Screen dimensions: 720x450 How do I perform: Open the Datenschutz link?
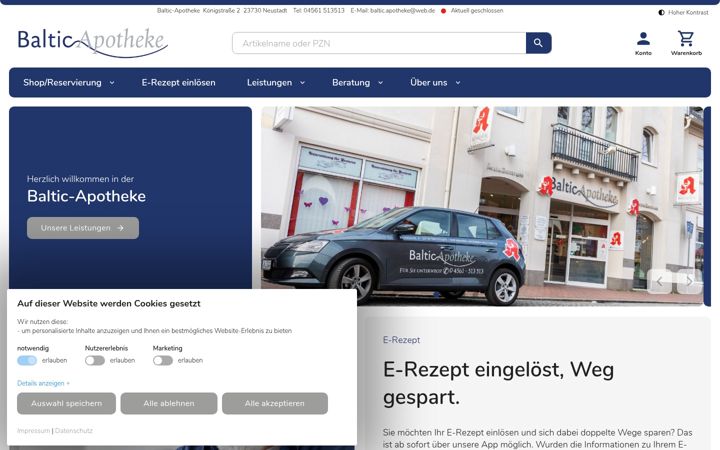(73, 431)
